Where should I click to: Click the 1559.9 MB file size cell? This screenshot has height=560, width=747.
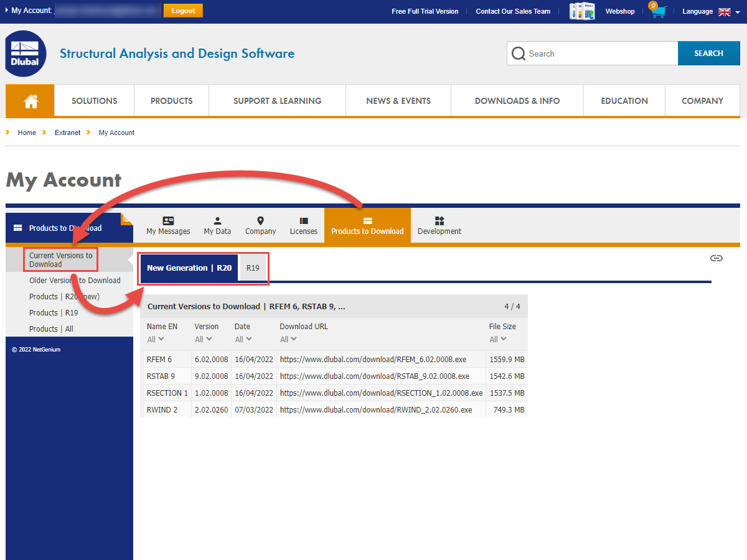507,359
